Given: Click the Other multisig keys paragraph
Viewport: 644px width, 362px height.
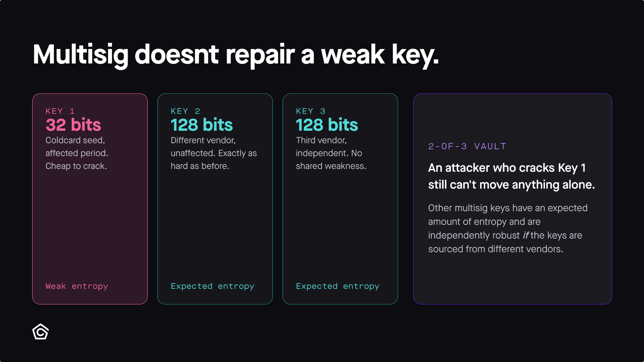Looking at the screenshot, I should pyautogui.click(x=508, y=228).
